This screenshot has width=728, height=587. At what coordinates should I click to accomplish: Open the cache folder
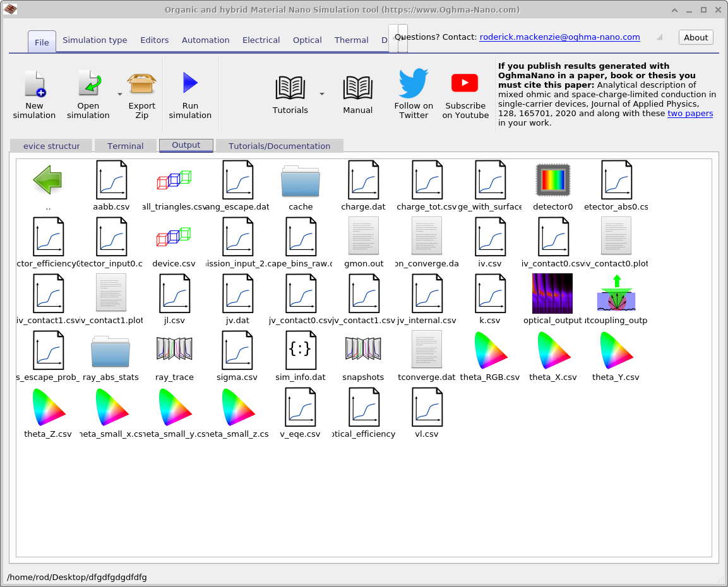click(x=301, y=180)
